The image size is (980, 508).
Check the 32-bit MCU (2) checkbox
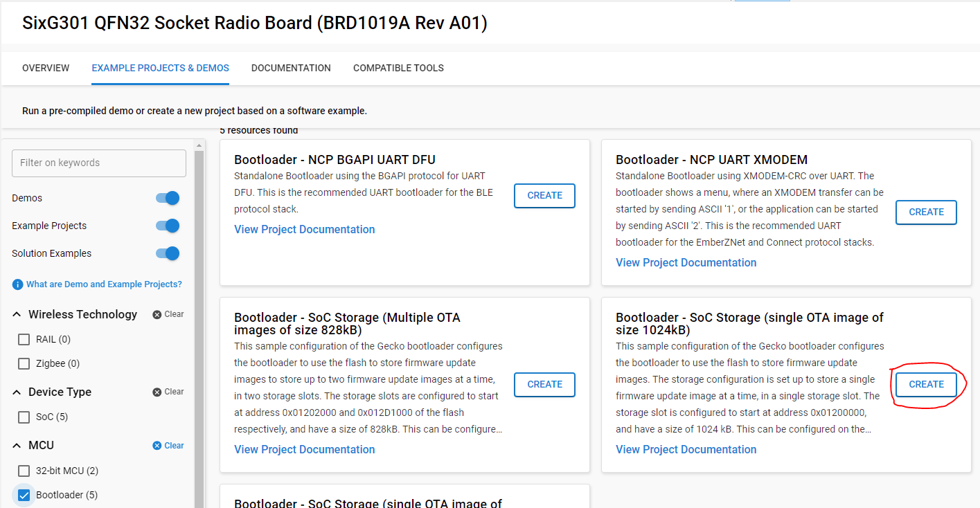[x=24, y=471]
